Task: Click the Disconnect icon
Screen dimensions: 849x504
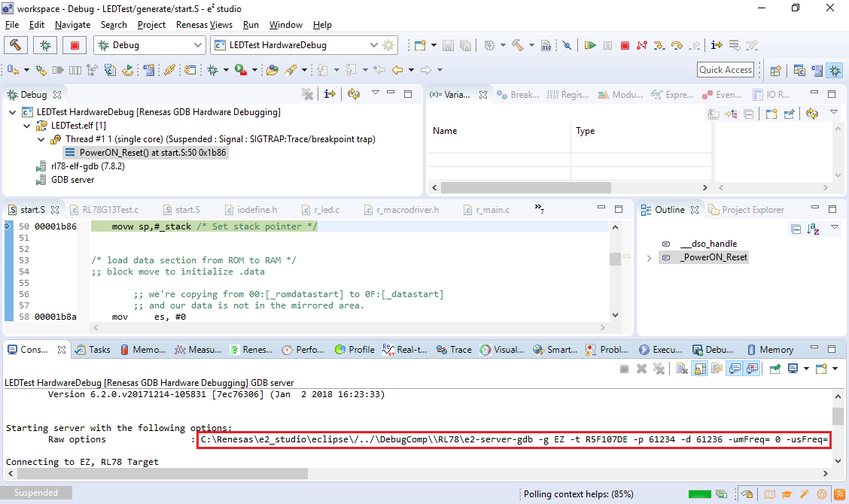Action: [642, 45]
